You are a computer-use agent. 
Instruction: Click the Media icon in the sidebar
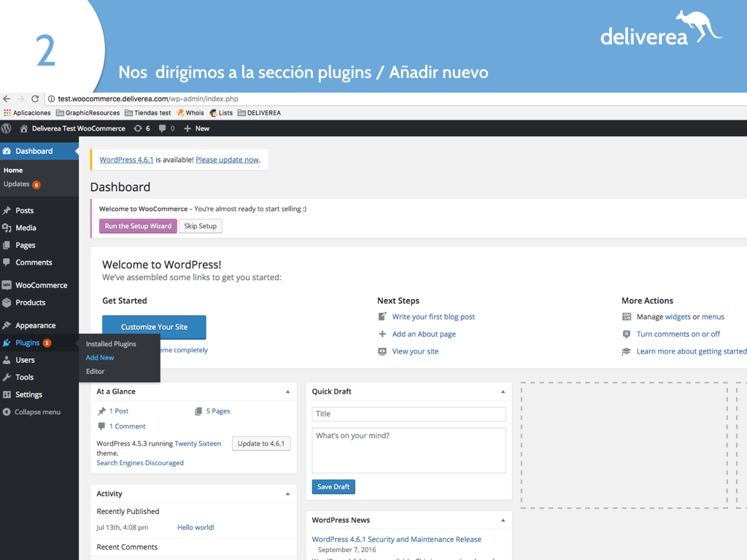[x=7, y=227]
